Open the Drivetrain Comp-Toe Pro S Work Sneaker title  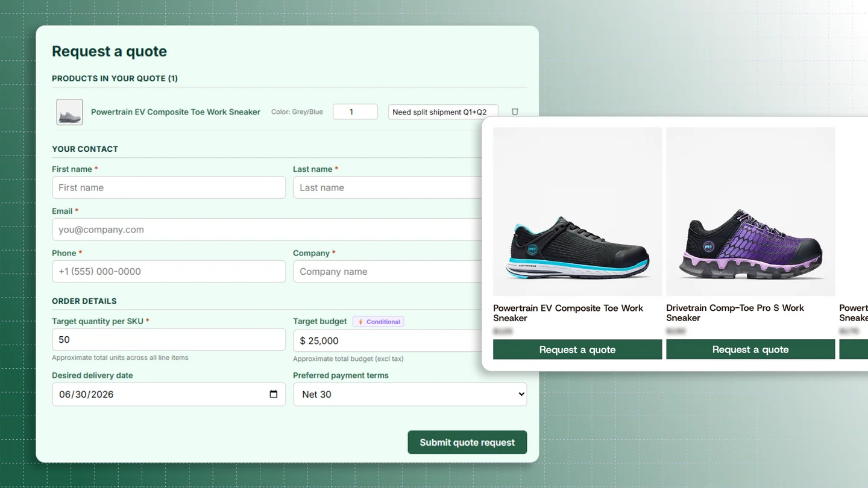(735, 313)
